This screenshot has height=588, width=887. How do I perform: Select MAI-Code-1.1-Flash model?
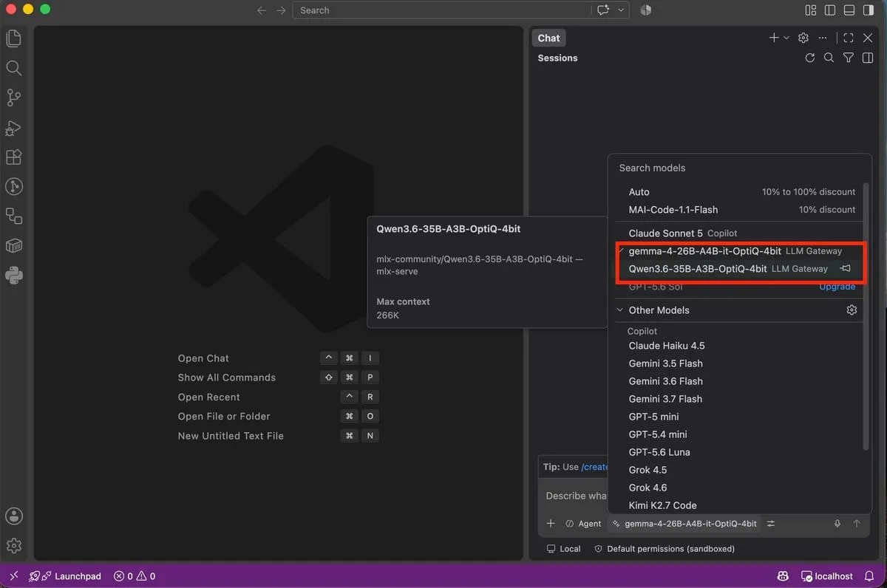tap(738, 210)
